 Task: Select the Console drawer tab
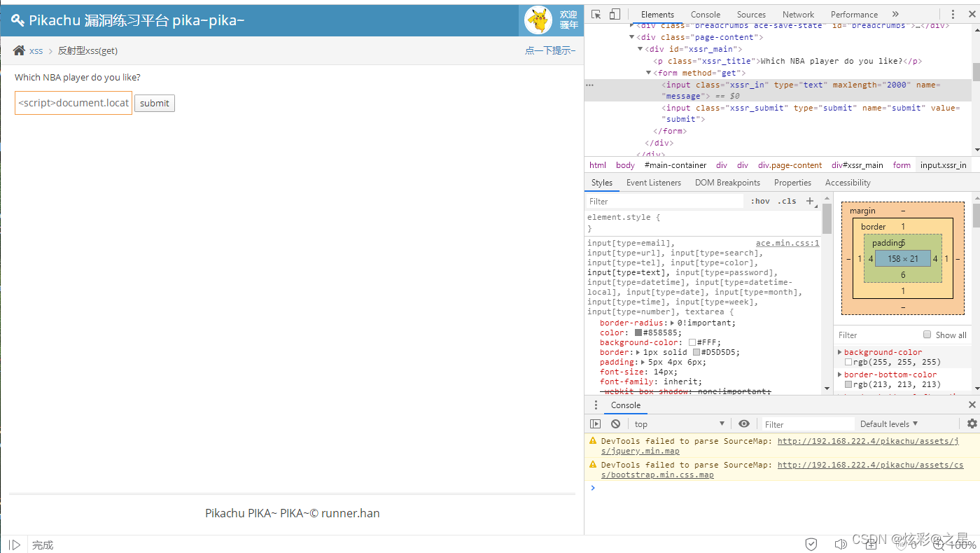(x=626, y=405)
